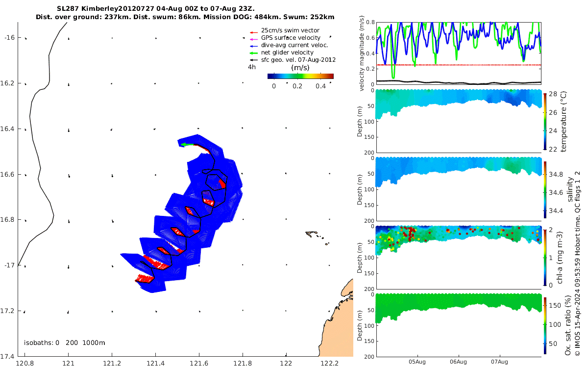Select legend text 'dive-avg current veloc.'
588x368 pixels.
[x=294, y=45]
